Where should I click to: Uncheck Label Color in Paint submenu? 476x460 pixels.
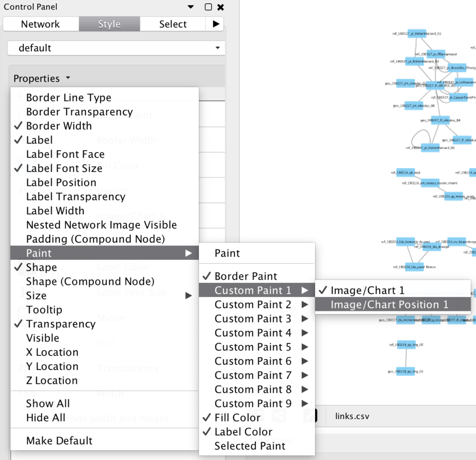257,432
